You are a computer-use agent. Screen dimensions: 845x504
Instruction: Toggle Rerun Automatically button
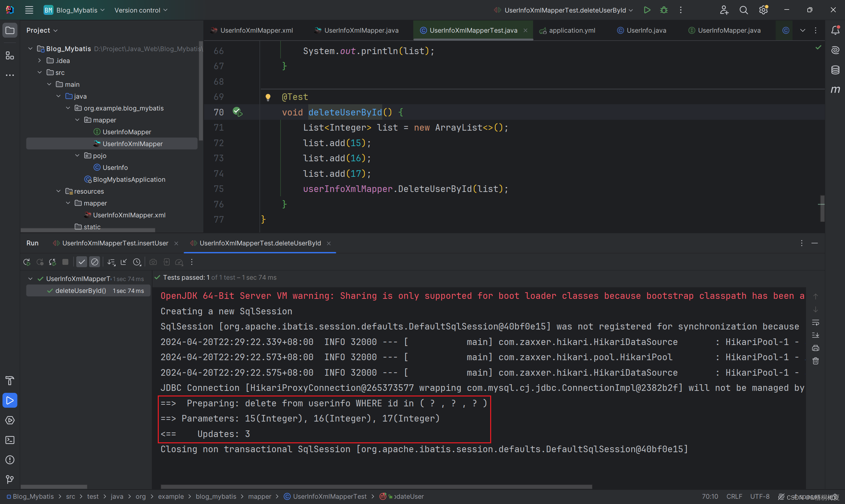tap(52, 262)
